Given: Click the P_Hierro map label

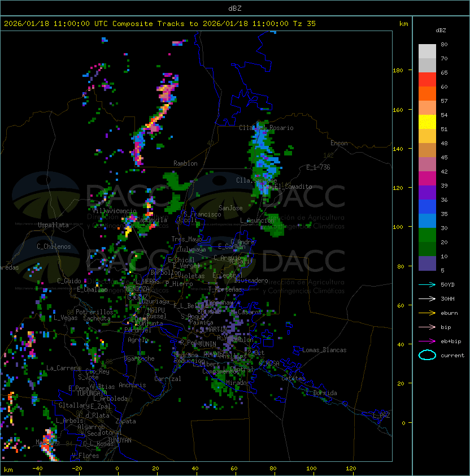Looking at the screenshot, I should click(179, 284).
